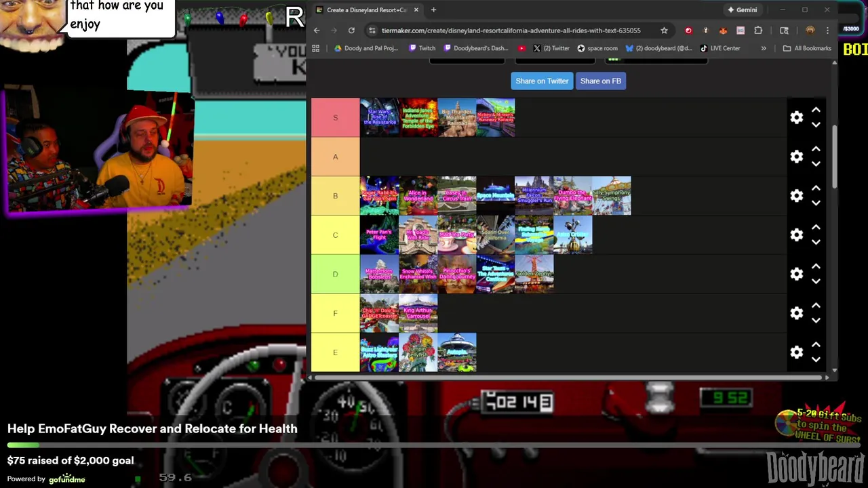Viewport: 868px width, 488px height.
Task: Open settings gear for D tier row
Action: click(797, 274)
